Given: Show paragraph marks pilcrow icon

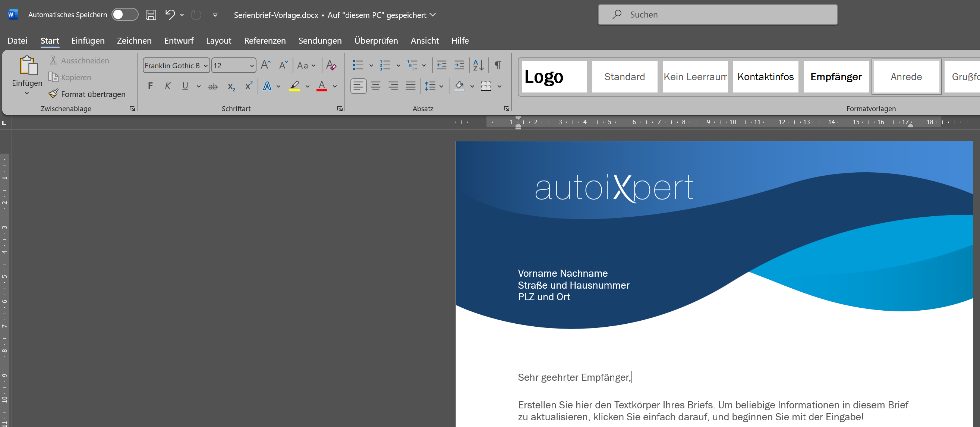Looking at the screenshot, I should pyautogui.click(x=498, y=65).
